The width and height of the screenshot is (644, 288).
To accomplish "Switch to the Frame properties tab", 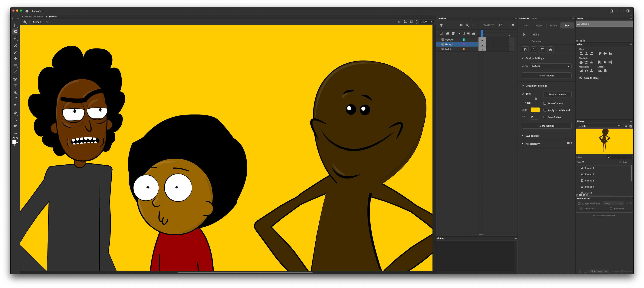I will [553, 25].
